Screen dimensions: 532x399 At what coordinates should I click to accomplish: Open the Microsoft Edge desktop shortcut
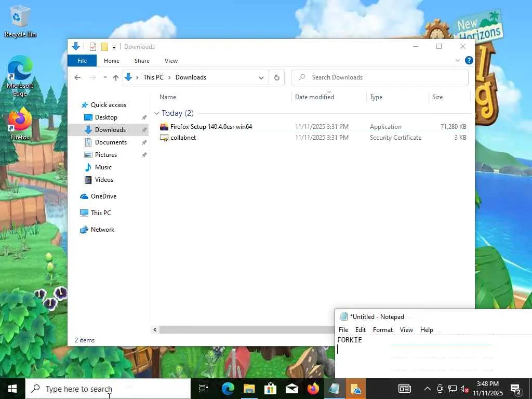tap(20, 76)
